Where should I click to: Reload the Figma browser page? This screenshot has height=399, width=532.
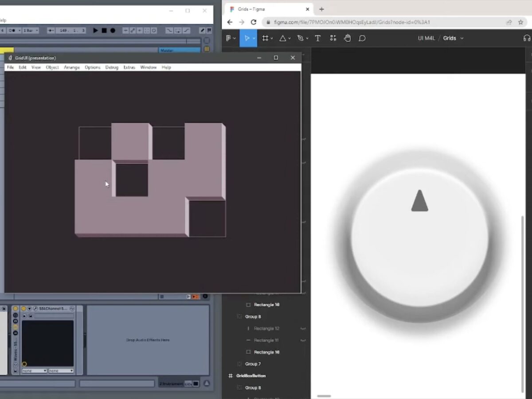click(x=254, y=22)
